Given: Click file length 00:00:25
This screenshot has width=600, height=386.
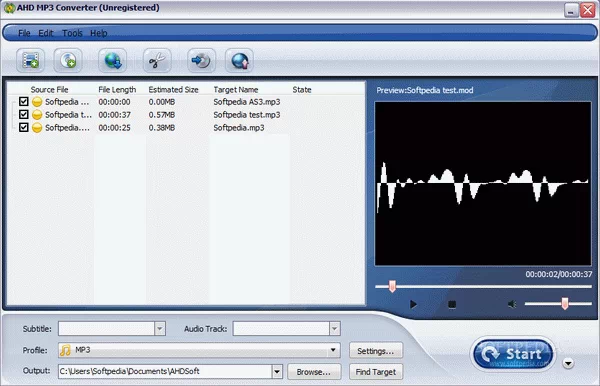Looking at the screenshot, I should point(114,128).
